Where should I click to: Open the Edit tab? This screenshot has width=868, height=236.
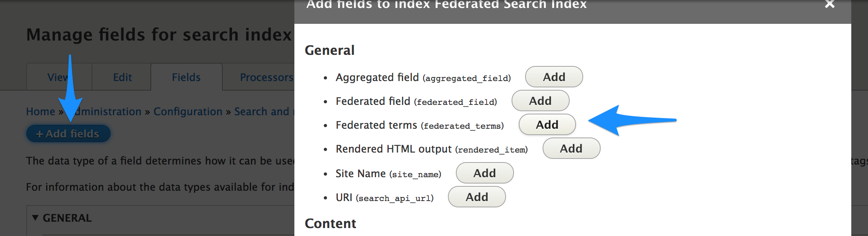click(122, 77)
